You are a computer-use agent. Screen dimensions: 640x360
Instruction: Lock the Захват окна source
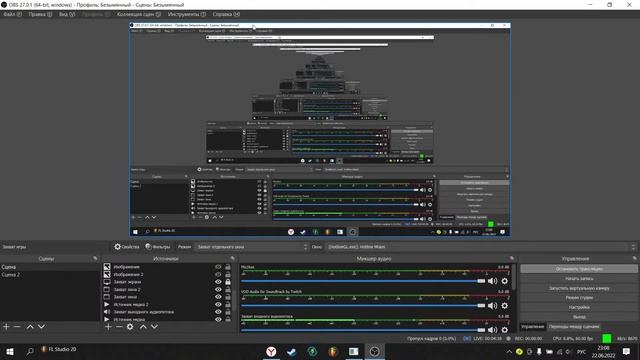(x=228, y=297)
